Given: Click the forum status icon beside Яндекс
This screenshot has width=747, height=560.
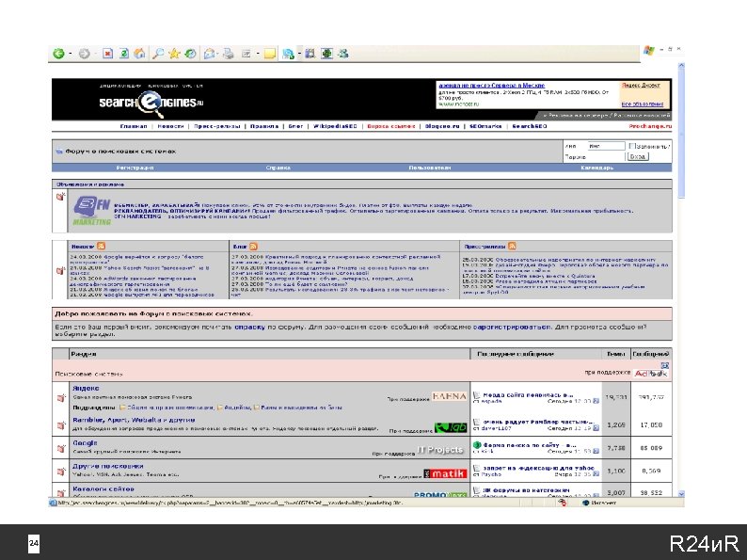Looking at the screenshot, I should pos(61,397).
